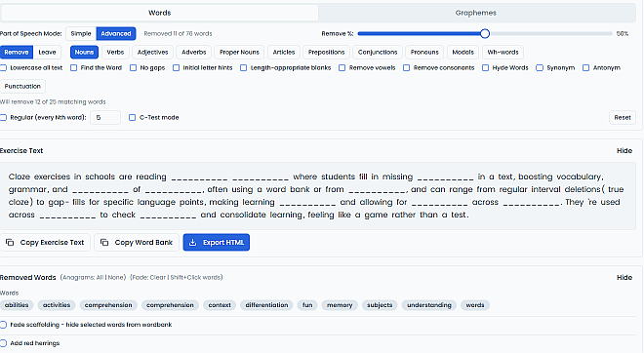Enable Regular every Nth word checkbox

click(3, 117)
